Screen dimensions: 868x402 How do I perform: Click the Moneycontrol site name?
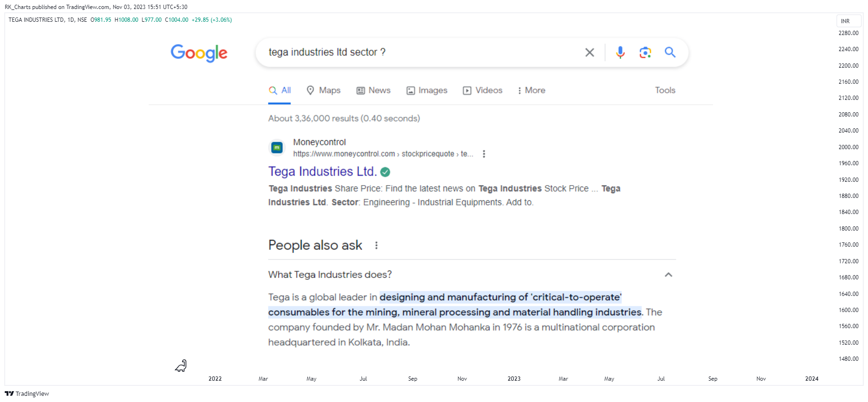(x=319, y=142)
